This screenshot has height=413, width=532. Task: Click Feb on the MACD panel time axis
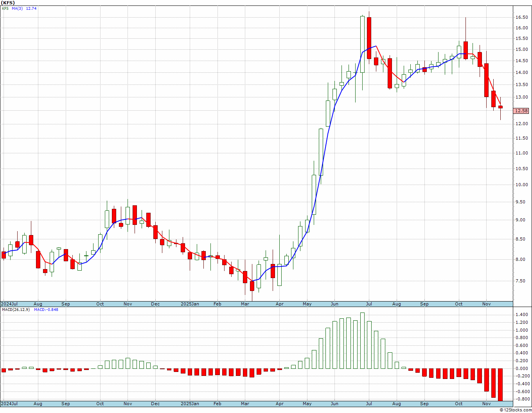[217, 404]
